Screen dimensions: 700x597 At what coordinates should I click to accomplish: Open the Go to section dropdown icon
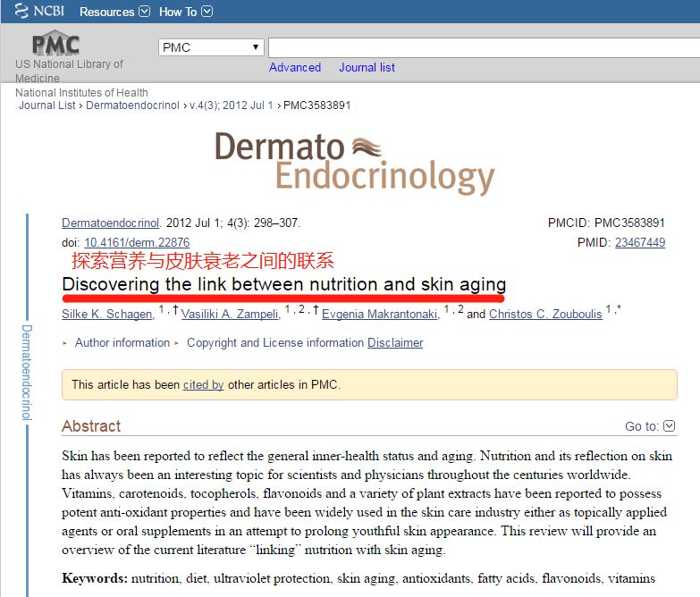tap(670, 426)
